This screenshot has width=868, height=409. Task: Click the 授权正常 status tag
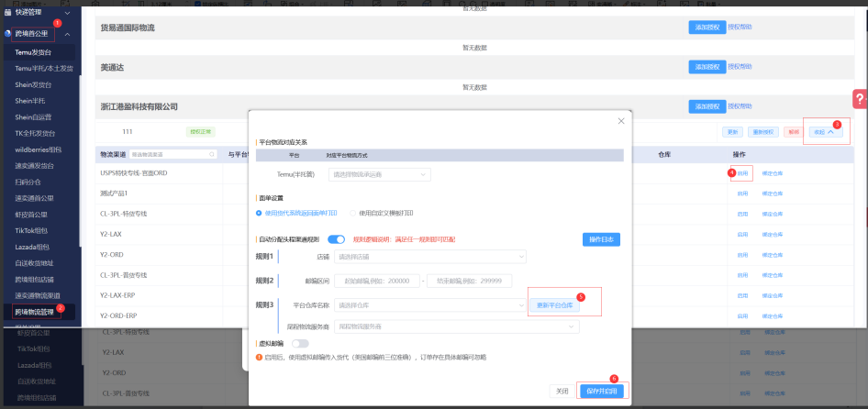[200, 132]
